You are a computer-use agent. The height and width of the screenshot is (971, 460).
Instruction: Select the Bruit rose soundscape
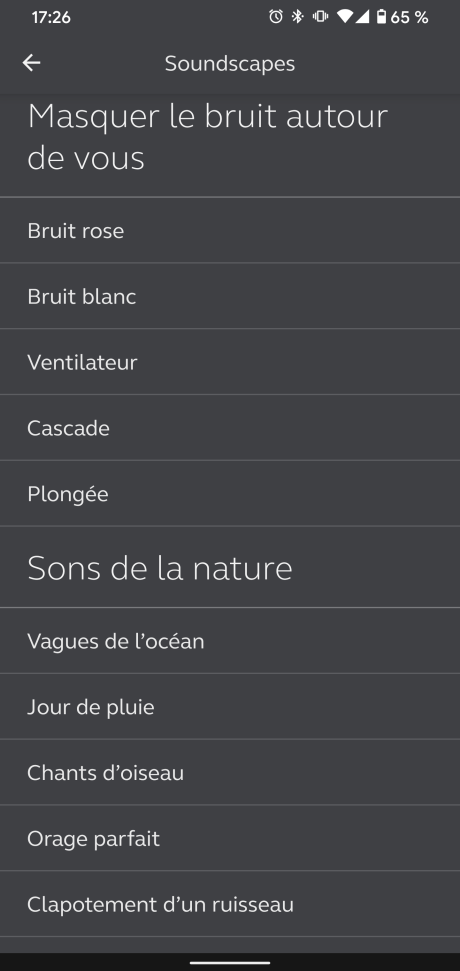(230, 230)
